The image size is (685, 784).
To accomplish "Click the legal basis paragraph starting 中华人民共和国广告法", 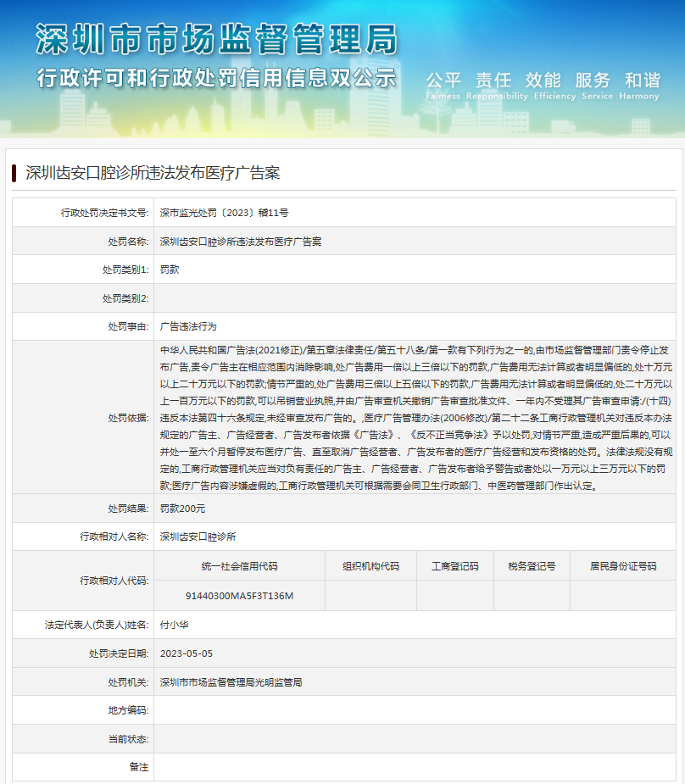I will 416,418.
